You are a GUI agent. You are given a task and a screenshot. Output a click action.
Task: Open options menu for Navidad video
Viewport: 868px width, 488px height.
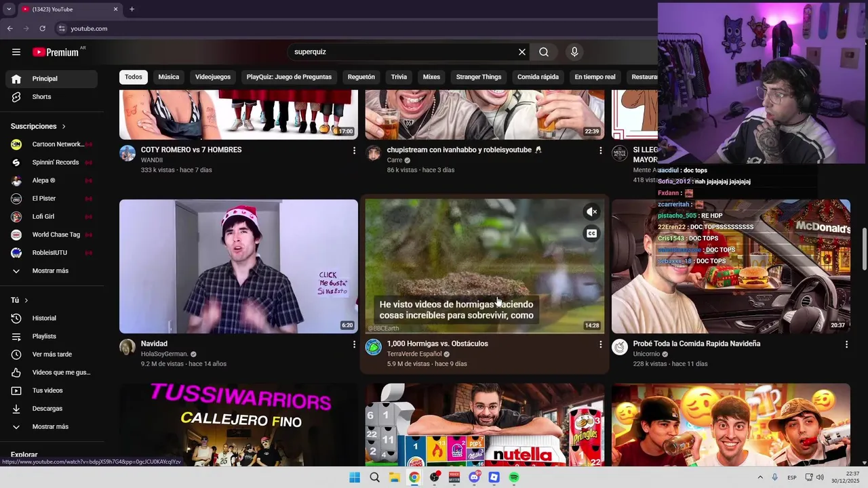coord(354,344)
